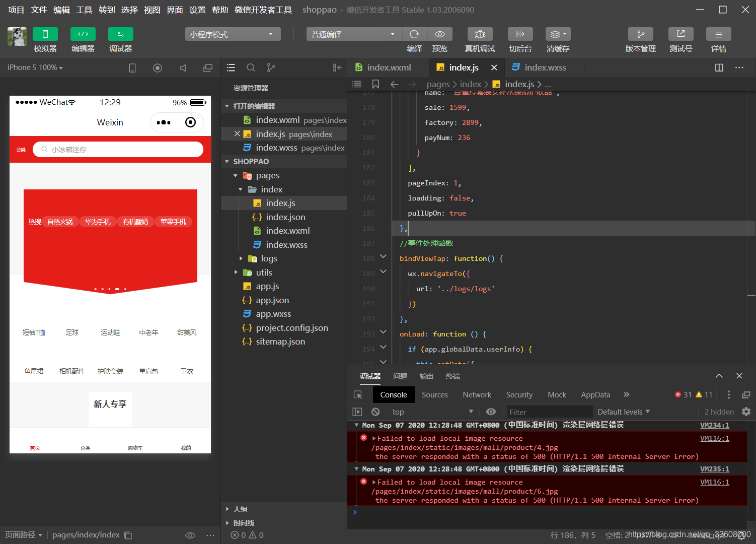This screenshot has width=756, height=544.
Task: Click the 编译 compile refresh icon
Action: 414,34
